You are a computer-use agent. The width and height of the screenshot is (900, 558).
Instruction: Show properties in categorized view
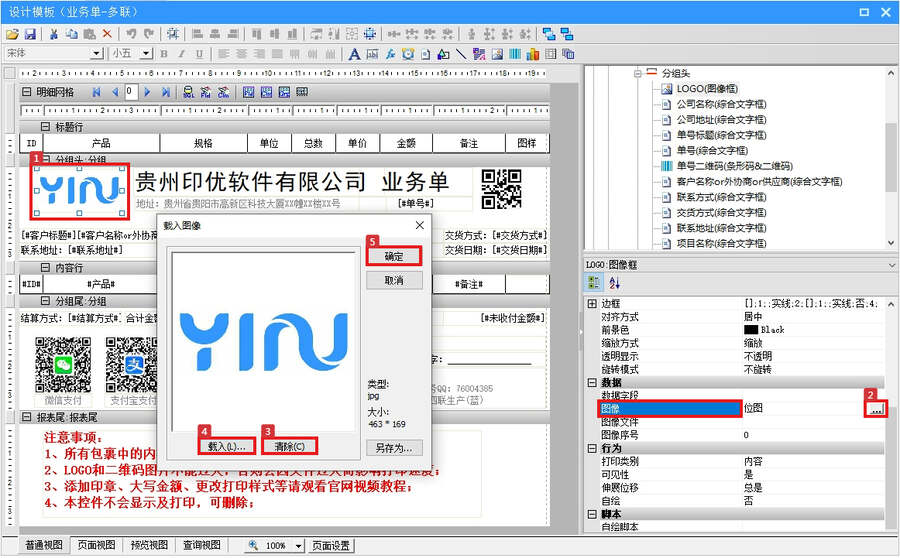594,282
